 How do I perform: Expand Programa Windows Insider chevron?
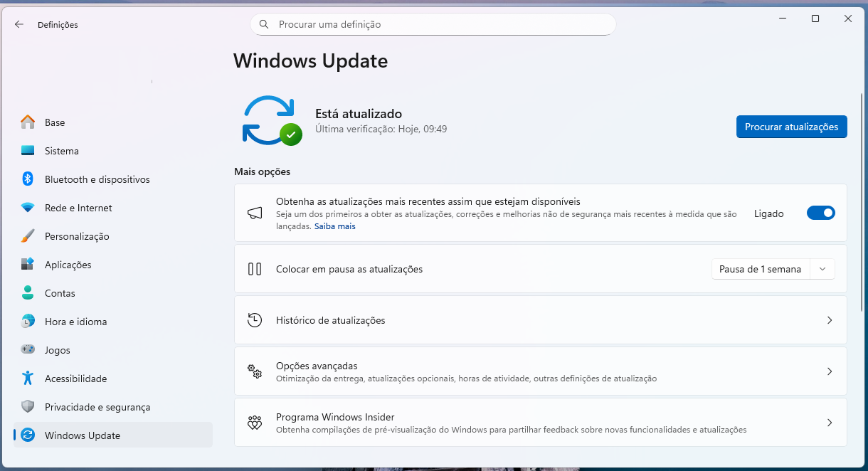(x=829, y=423)
